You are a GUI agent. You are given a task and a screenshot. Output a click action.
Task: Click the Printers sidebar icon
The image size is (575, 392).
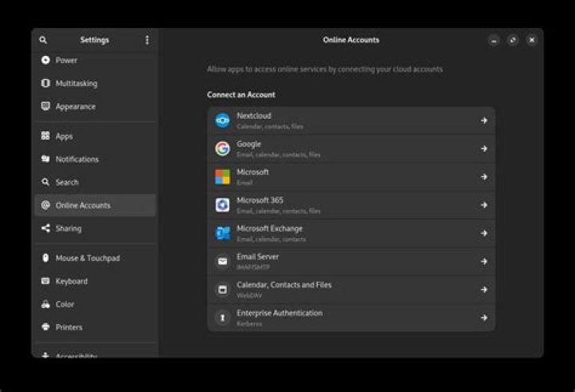tap(46, 327)
